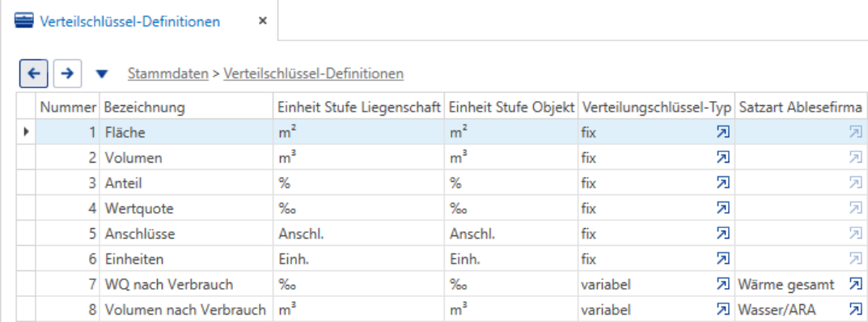Image resolution: width=868 pixels, height=322 pixels.
Task: Click Anschl. under Einheit Stufe Objekt
Action: click(x=472, y=234)
